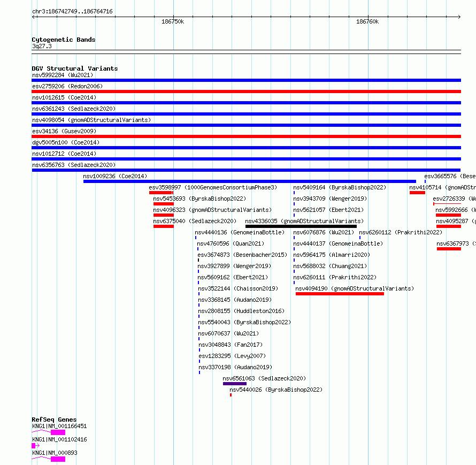
Task: Click the nsv5992284 (Wu2021) variant label
Action: [63, 75]
